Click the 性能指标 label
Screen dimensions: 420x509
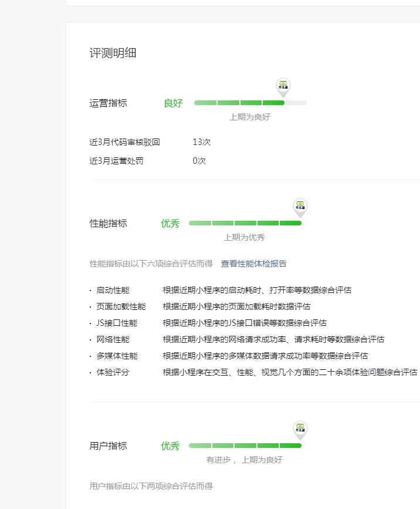click(109, 223)
